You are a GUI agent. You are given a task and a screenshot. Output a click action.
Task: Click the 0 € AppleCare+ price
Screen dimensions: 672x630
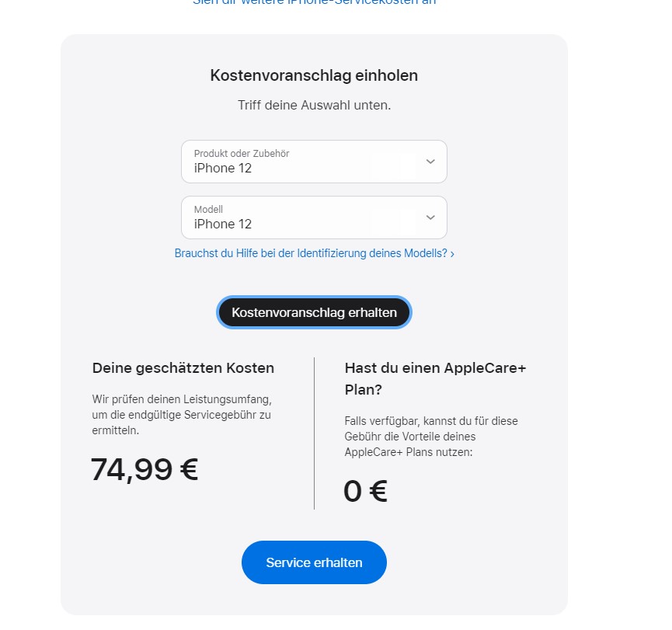click(365, 491)
